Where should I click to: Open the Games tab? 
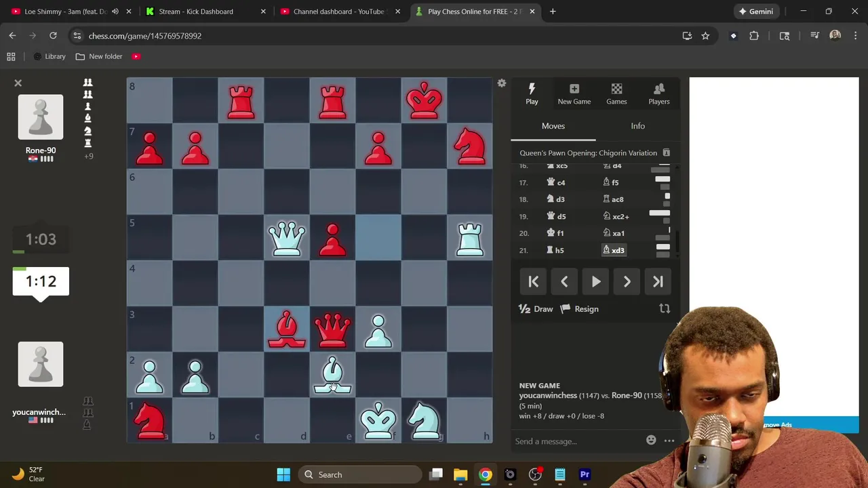616,94
